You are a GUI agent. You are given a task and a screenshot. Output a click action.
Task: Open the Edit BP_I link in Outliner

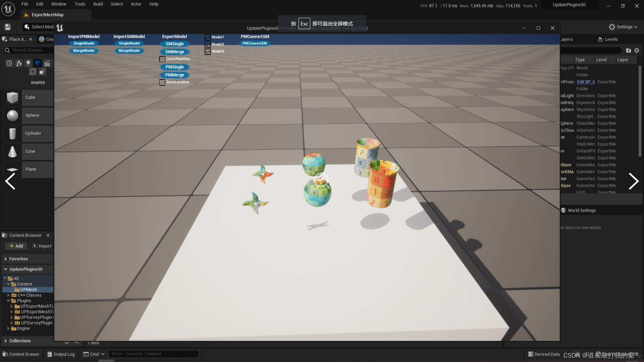click(x=586, y=82)
